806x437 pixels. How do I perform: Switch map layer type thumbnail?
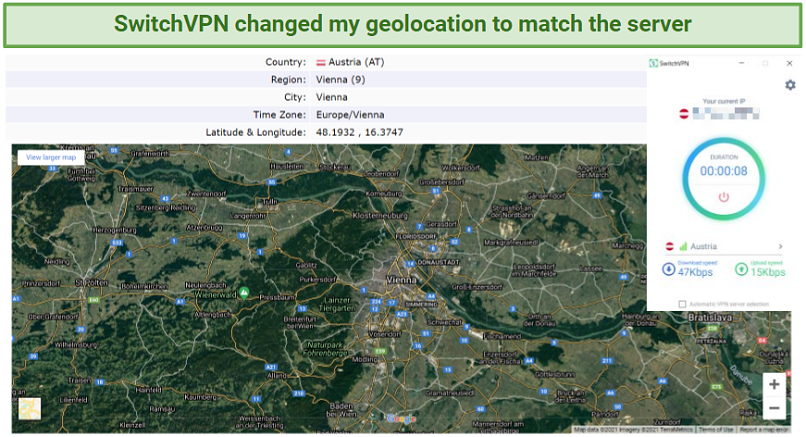(x=30, y=409)
